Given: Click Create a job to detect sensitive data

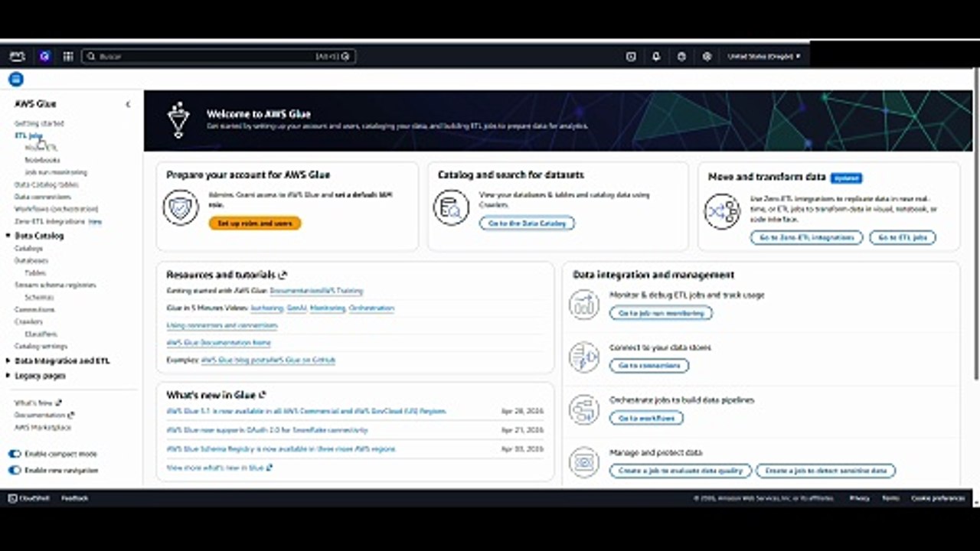Looking at the screenshot, I should point(825,471).
